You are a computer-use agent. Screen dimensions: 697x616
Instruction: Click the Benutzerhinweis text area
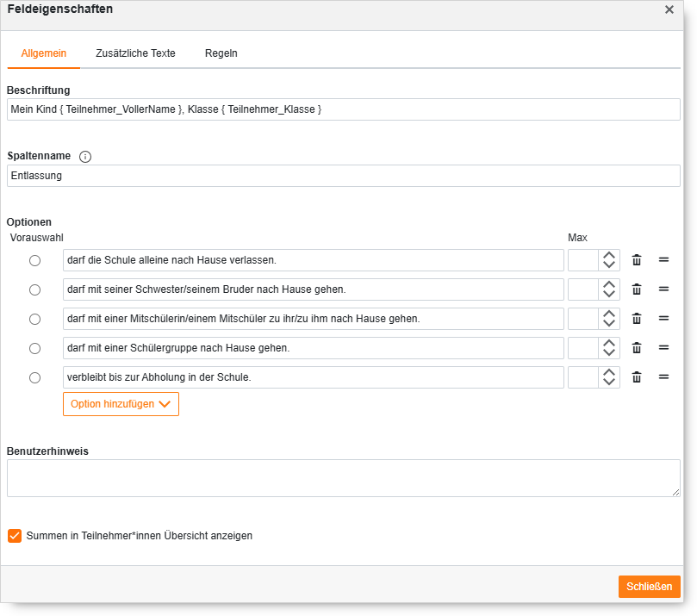tap(344, 478)
